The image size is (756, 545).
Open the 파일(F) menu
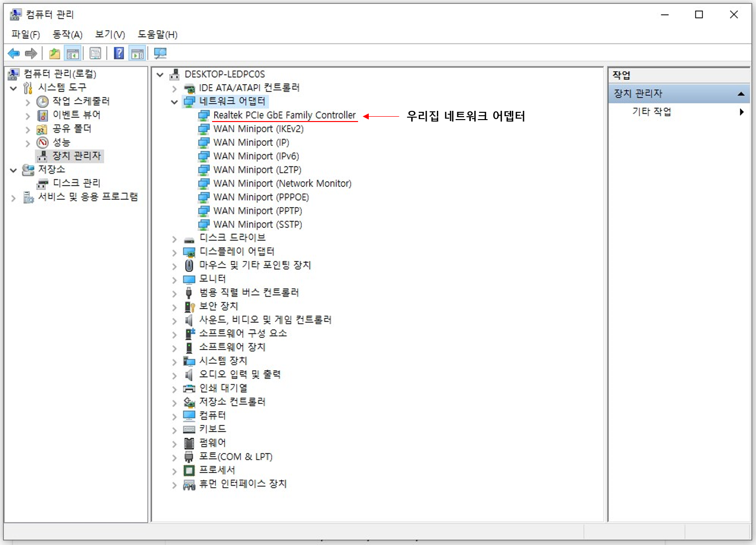tap(24, 35)
